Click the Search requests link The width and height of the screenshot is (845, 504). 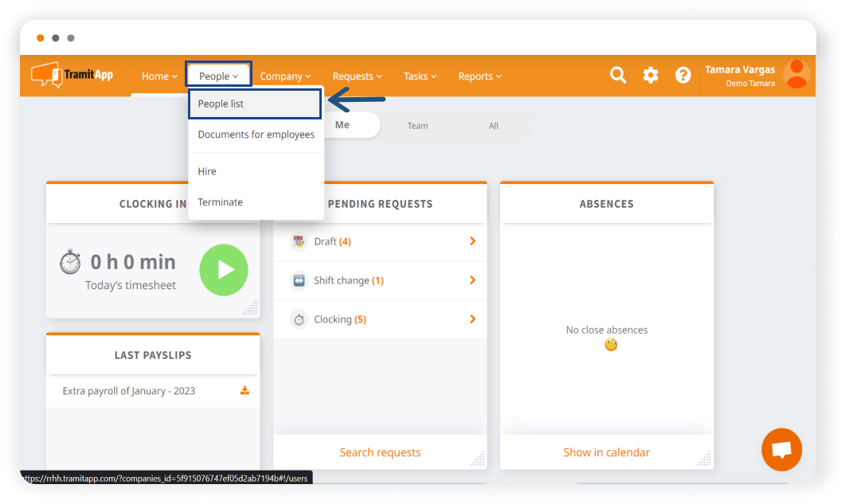pos(380,452)
